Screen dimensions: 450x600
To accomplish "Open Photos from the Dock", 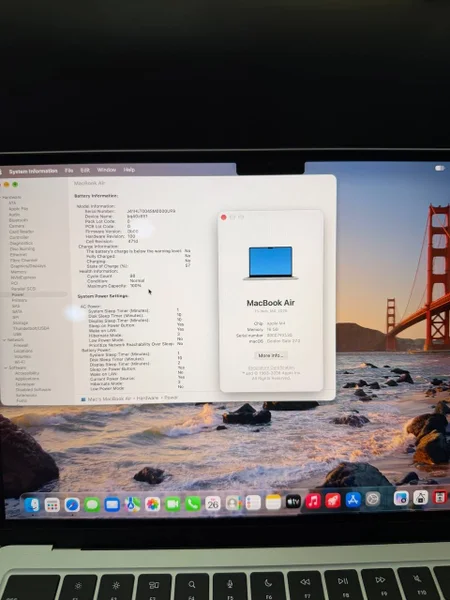I will 152,504.
